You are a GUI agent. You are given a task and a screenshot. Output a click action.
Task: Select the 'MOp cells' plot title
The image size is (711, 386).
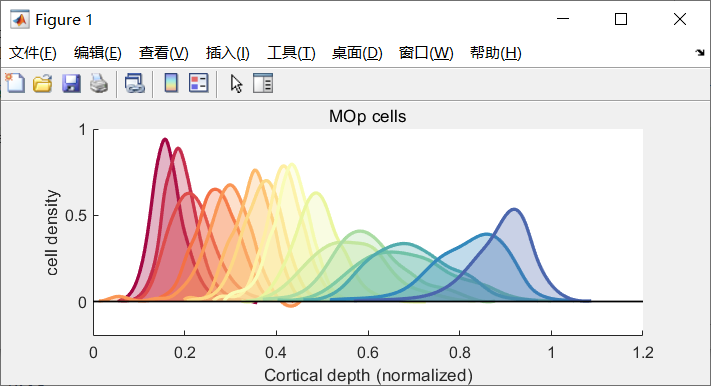tap(367, 117)
